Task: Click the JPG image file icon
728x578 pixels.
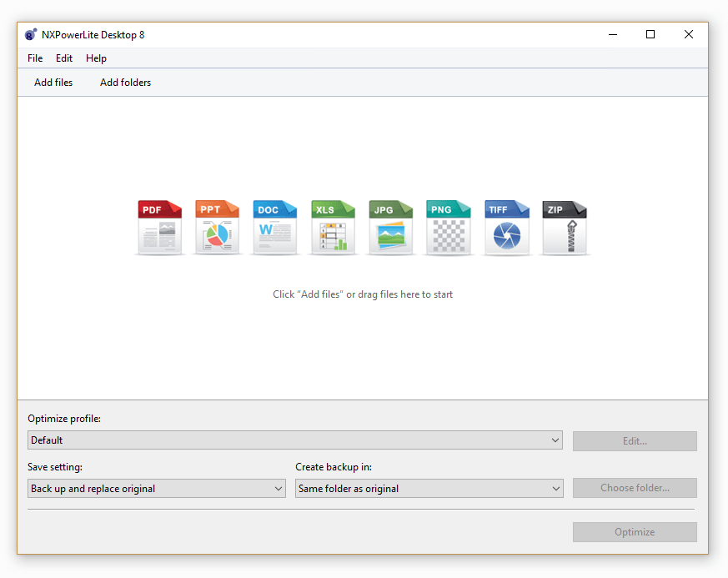Action: click(x=390, y=228)
